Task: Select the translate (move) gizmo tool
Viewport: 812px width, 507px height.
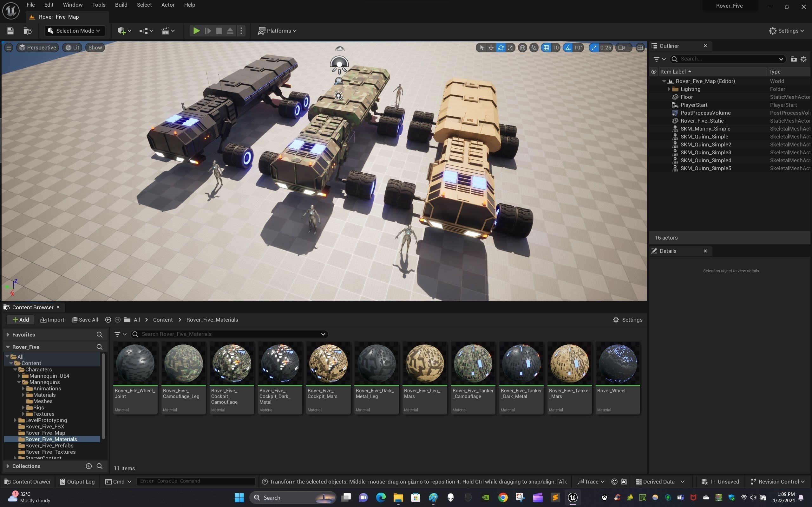Action: pyautogui.click(x=491, y=48)
